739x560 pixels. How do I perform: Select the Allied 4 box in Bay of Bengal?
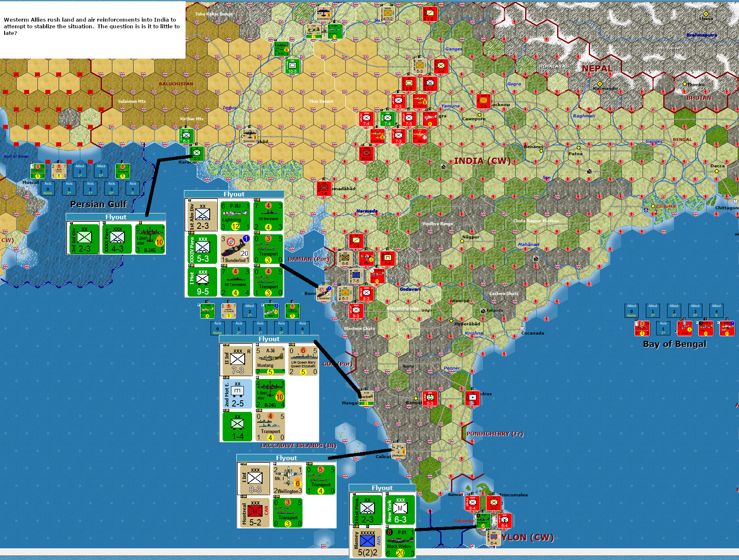coord(716,311)
